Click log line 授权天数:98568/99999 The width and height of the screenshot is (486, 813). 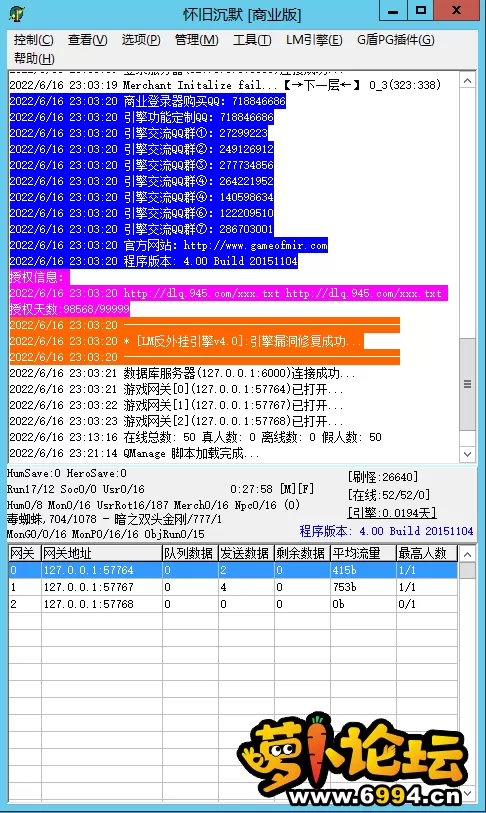pyautogui.click(x=70, y=310)
